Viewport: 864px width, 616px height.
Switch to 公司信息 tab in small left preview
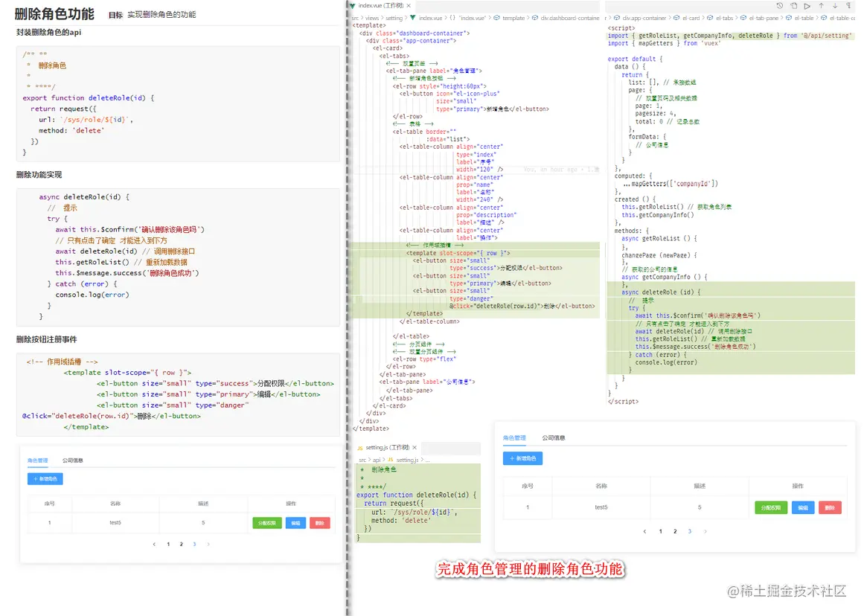72,460
